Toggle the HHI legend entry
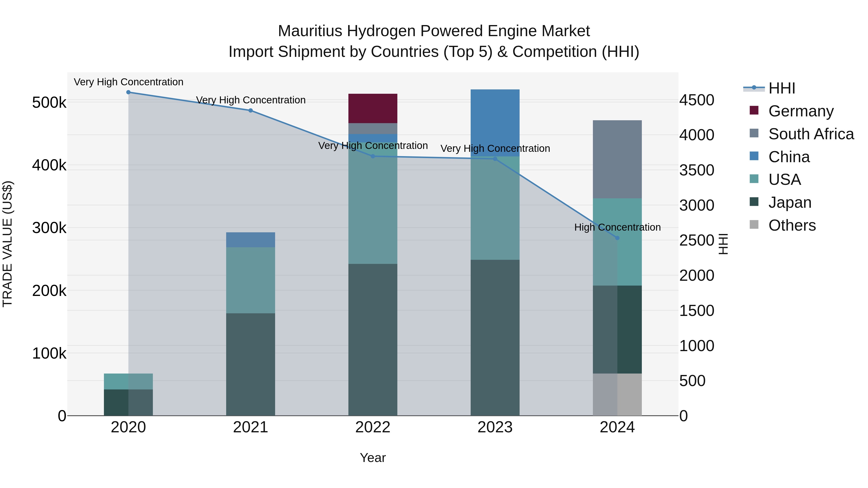 pyautogui.click(x=769, y=88)
